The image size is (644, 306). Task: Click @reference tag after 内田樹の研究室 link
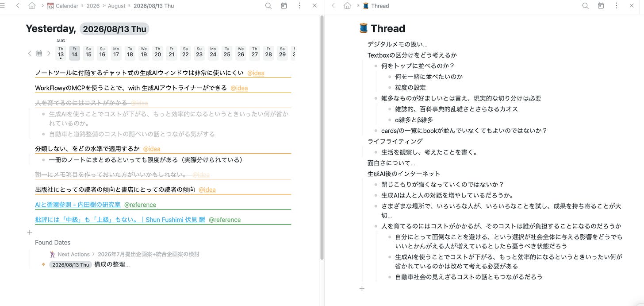(x=140, y=205)
